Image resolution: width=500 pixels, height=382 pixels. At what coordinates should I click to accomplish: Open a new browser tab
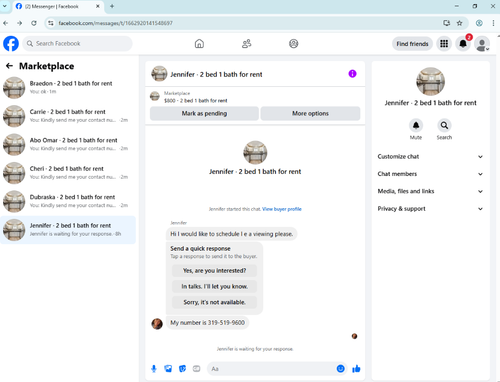tap(112, 6)
